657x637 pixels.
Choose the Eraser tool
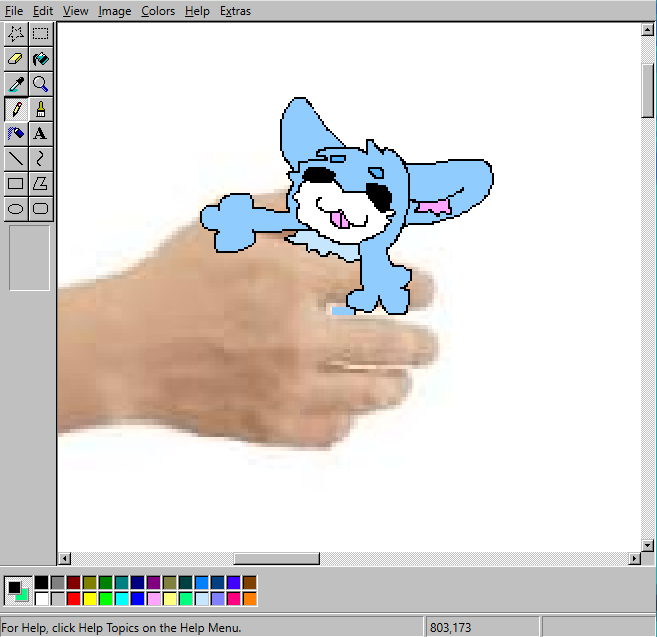16,59
